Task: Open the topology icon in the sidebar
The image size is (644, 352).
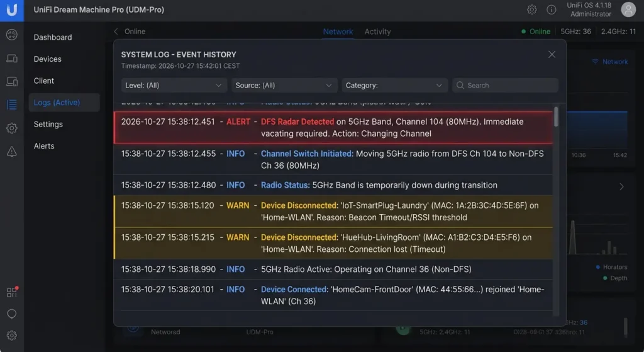Action: tap(12, 35)
